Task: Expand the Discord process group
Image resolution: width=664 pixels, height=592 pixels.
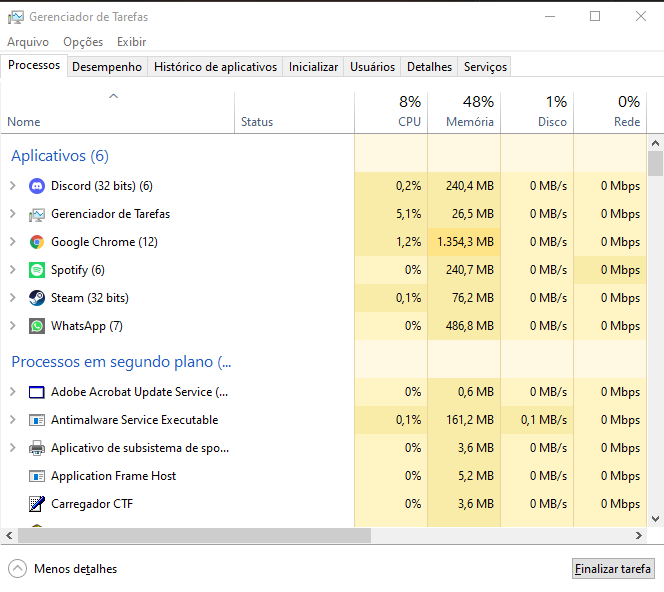Action: tap(12, 186)
